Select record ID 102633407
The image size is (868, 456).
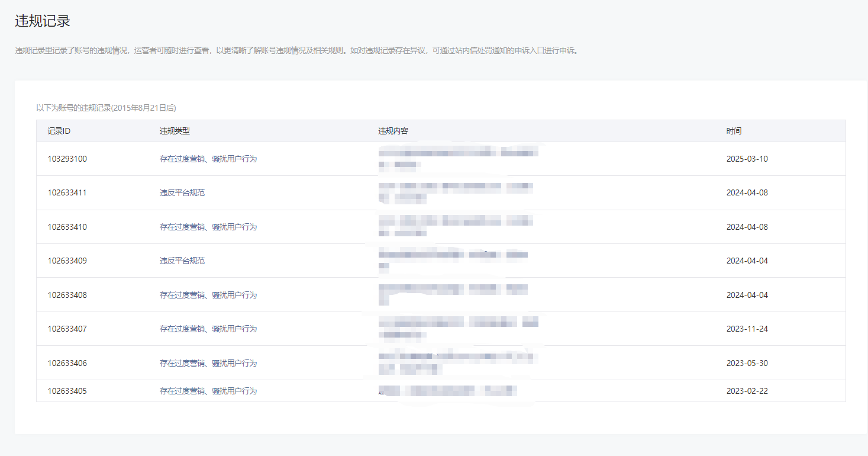pyautogui.click(x=67, y=329)
